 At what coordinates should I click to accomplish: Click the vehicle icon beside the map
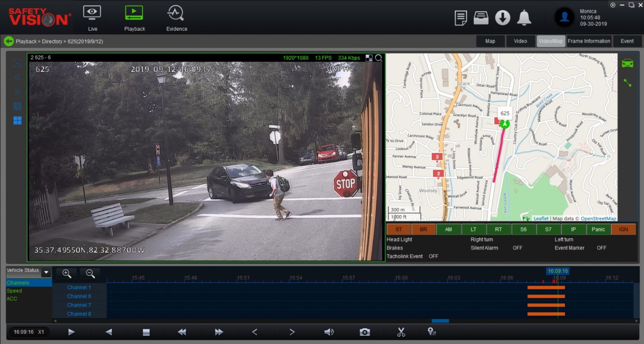coord(627,62)
